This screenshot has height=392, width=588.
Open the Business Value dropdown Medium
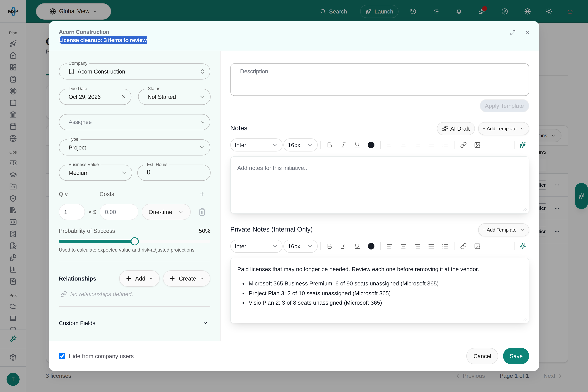pos(96,173)
